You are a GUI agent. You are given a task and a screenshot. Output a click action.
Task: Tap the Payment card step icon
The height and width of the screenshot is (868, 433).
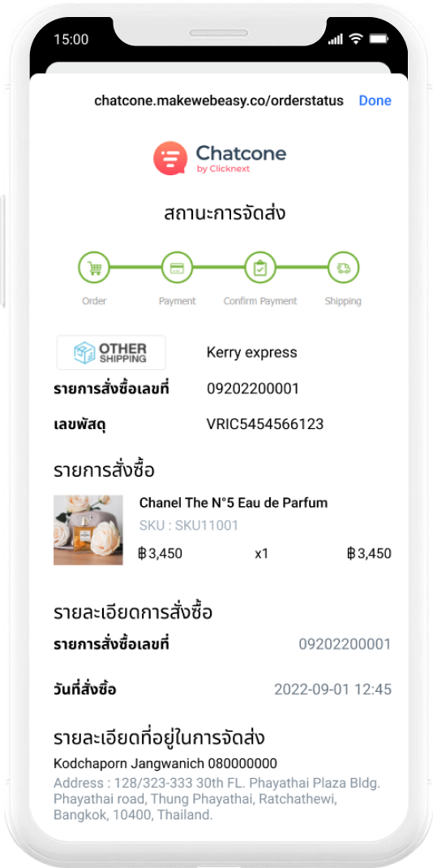[177, 268]
